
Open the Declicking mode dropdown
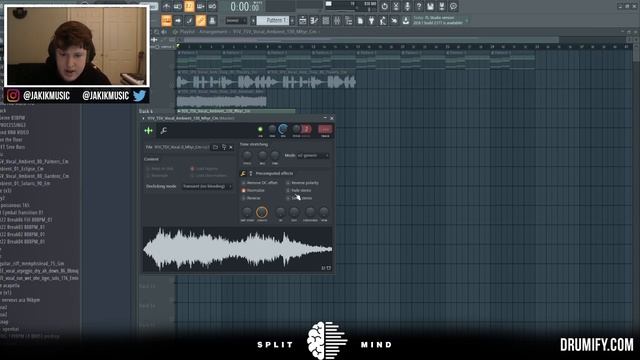pyautogui.click(x=207, y=187)
